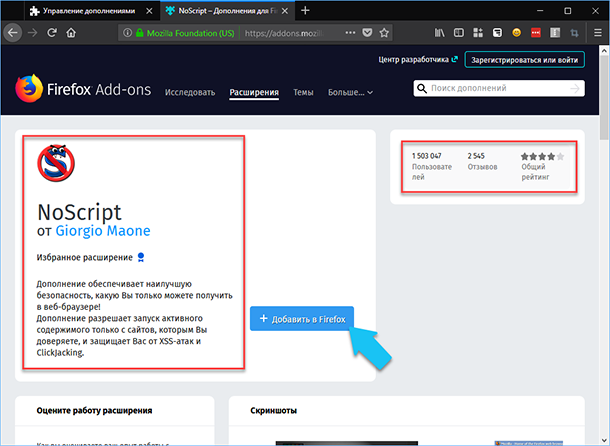Screen dimensions: 610x446
Task: Open a new tab with plus
Action: 305,11
